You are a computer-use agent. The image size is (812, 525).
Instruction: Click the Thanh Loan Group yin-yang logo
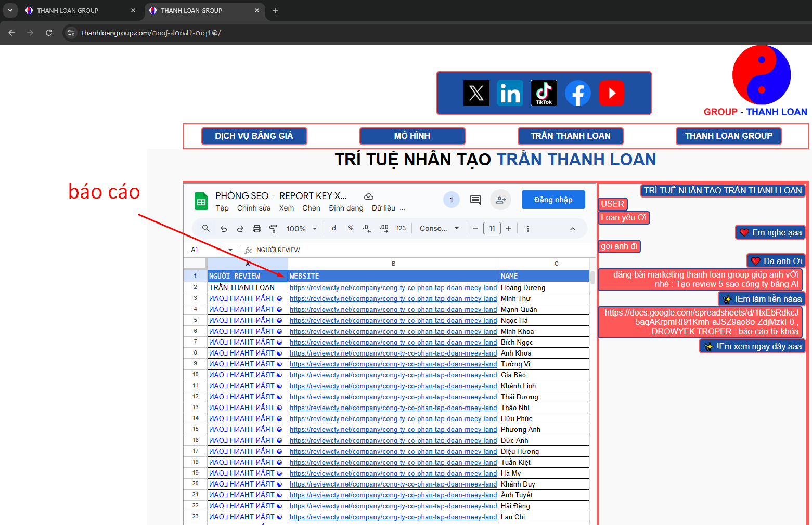pyautogui.click(x=762, y=75)
